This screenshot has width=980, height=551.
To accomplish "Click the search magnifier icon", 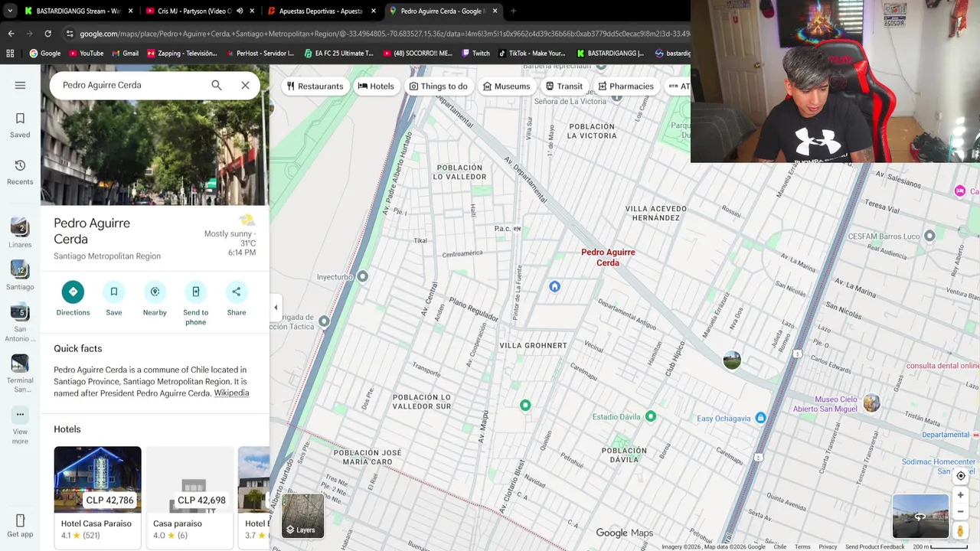I will [x=217, y=85].
